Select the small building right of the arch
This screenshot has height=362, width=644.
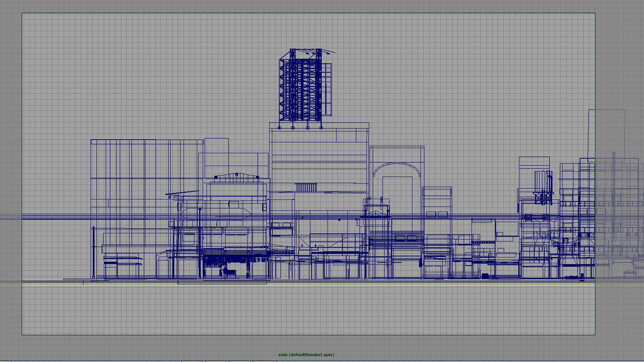[437, 201]
